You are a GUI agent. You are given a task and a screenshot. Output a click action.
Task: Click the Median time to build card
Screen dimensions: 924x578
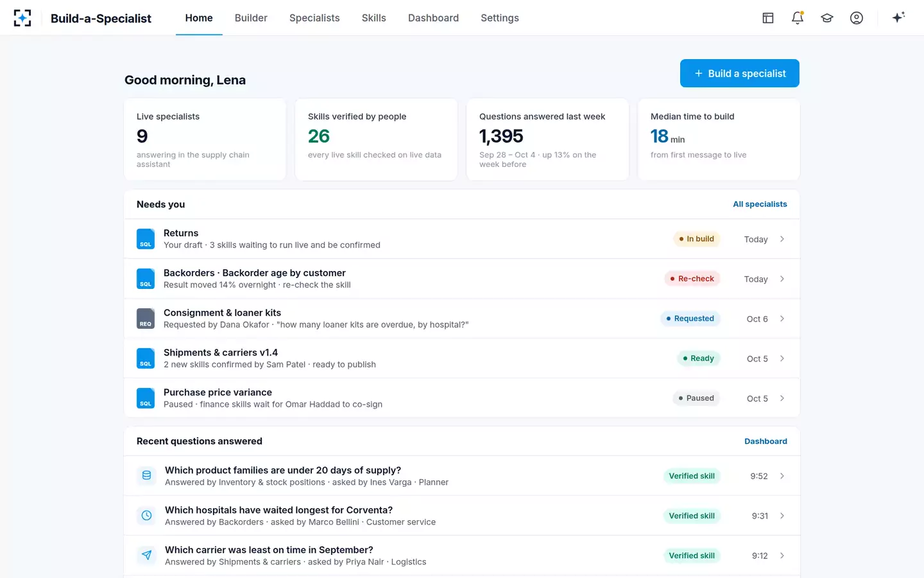click(719, 139)
